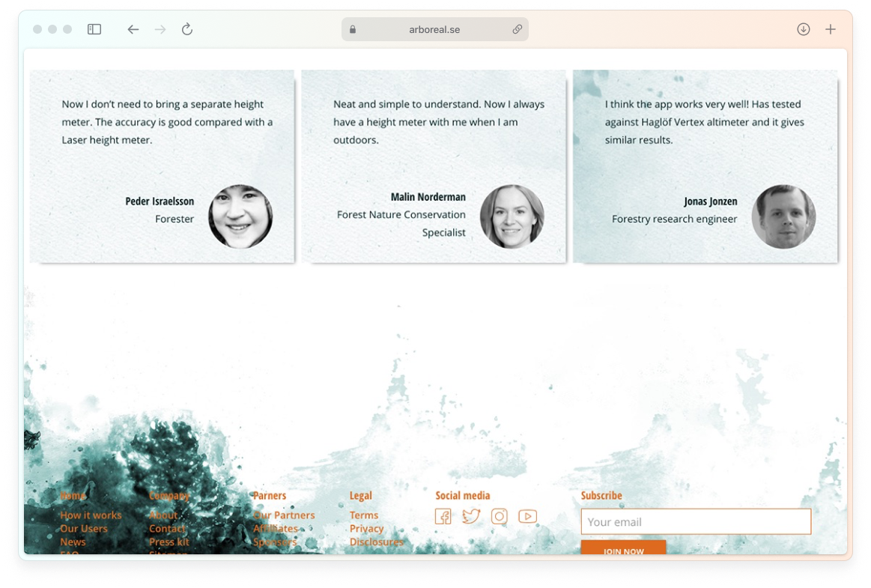Click the Legal footer heading
The image size is (871, 588).
tap(360, 495)
